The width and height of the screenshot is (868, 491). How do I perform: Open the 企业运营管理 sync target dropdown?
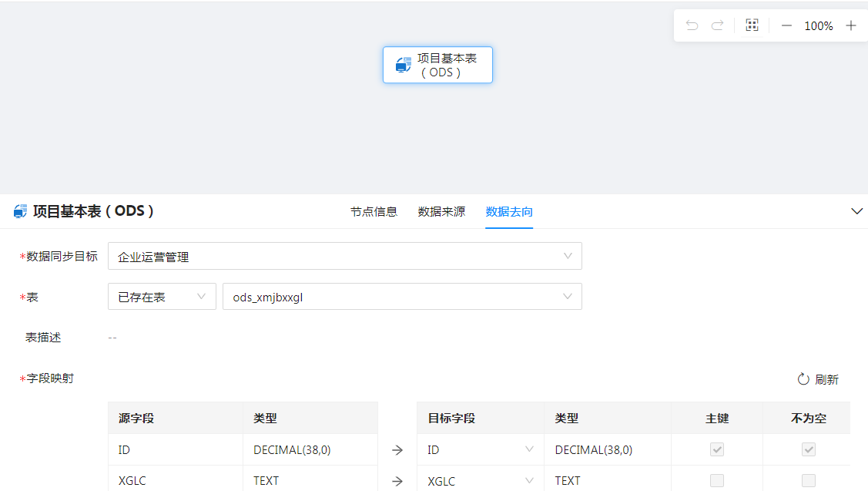click(x=344, y=256)
